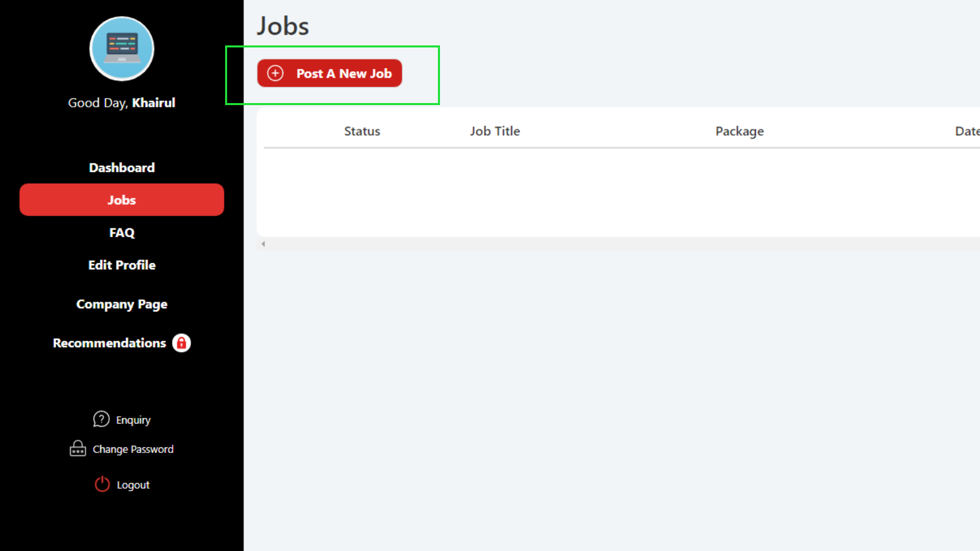
Task: Log out using the Logout link
Action: tap(133, 485)
